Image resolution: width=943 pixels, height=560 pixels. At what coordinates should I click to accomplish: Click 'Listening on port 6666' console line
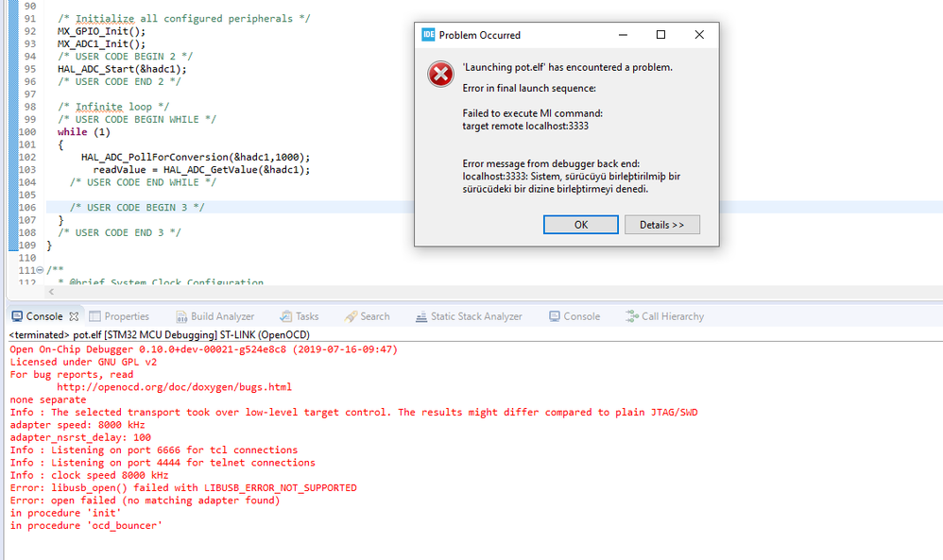154,450
